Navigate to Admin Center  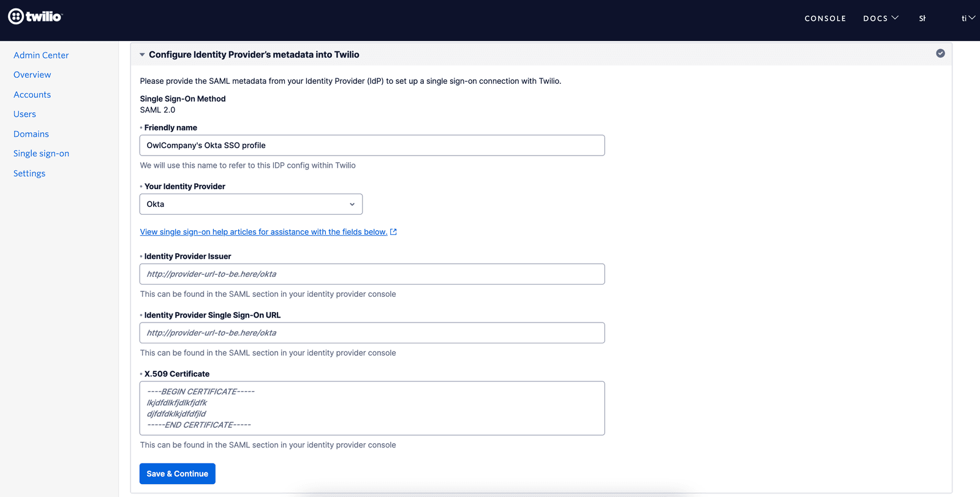point(40,54)
